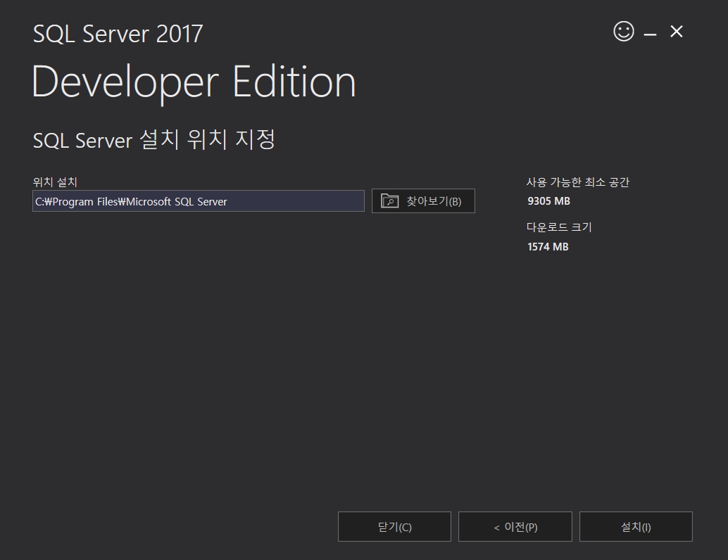Click the 닫기(C) close button
The width and height of the screenshot is (728, 560).
[x=395, y=527]
